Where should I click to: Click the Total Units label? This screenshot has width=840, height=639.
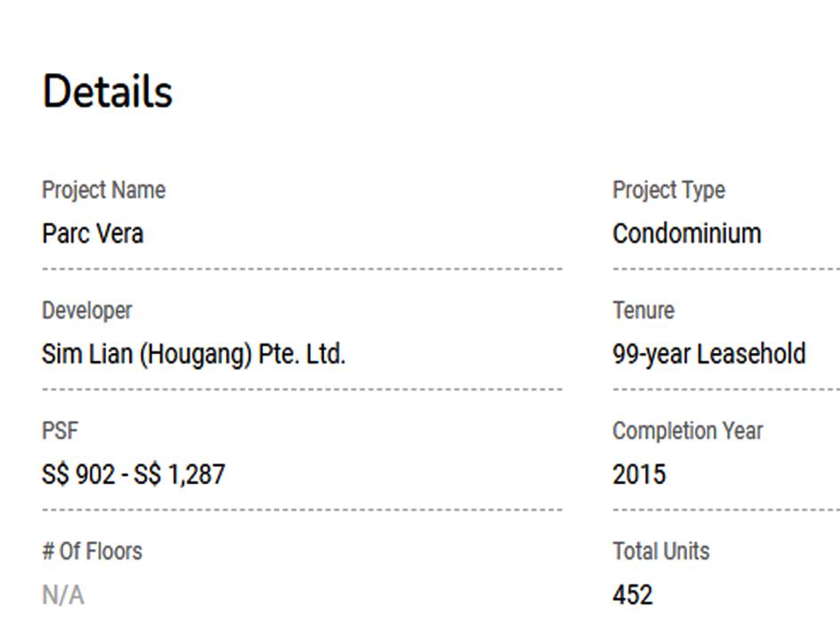tap(660, 551)
